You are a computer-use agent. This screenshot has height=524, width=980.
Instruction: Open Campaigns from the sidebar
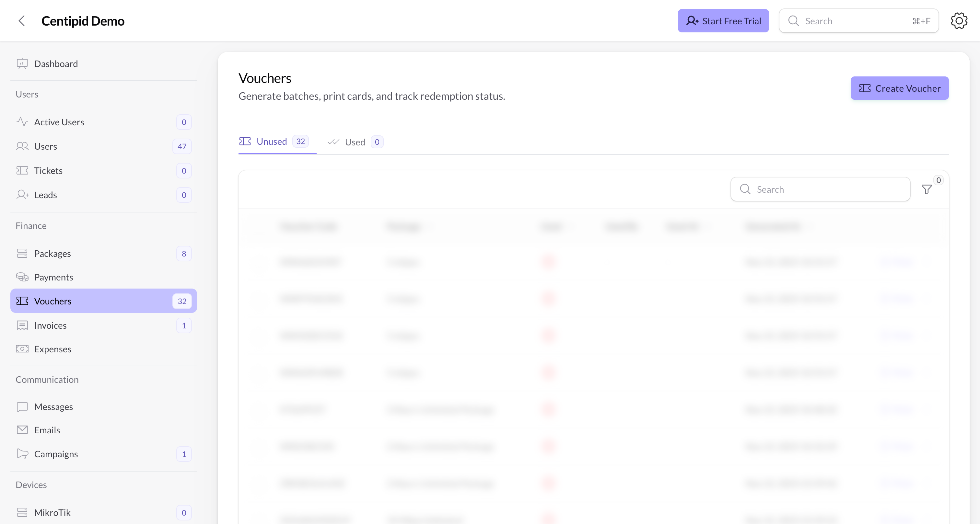click(56, 454)
